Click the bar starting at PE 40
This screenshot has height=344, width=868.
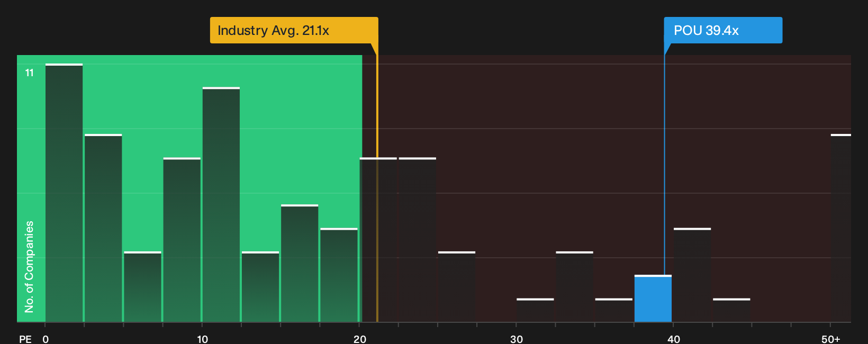[x=692, y=275]
